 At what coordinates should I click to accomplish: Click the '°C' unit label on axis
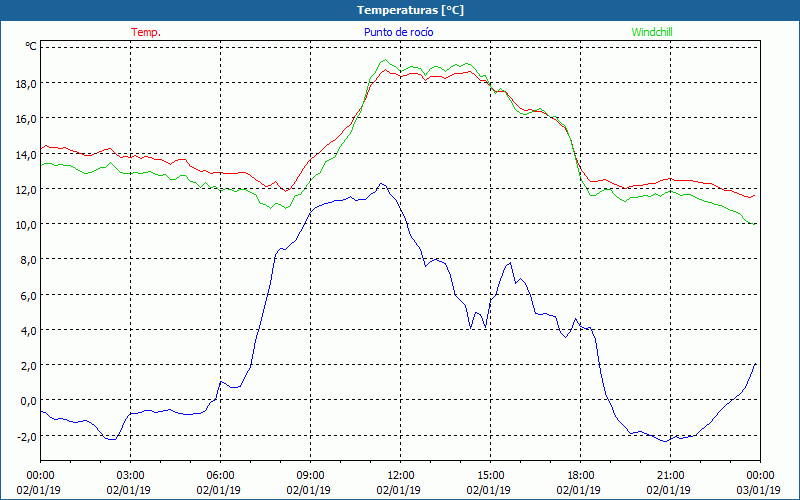31,46
